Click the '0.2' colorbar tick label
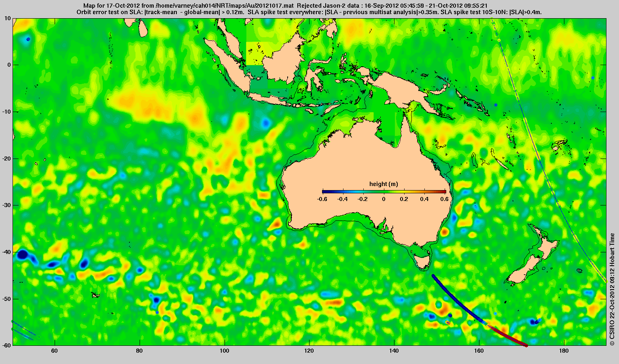619x364 pixels. [405, 199]
